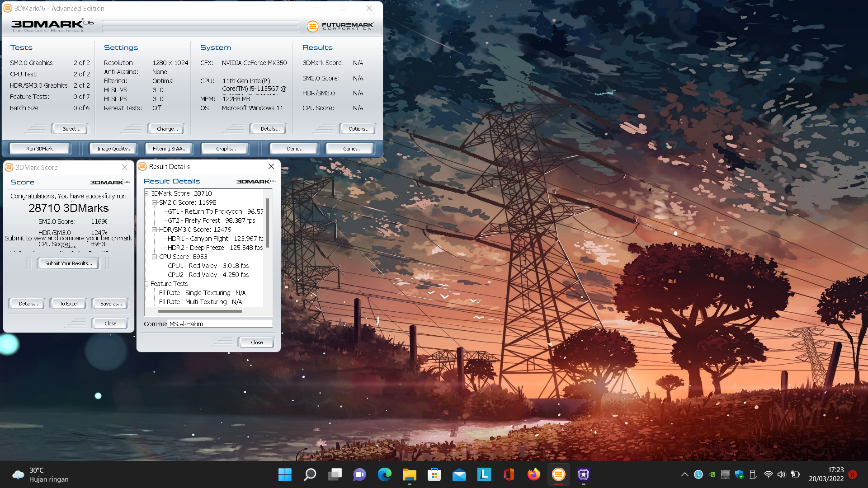Open the Mail app from taskbar
868x488 pixels.
[459, 474]
